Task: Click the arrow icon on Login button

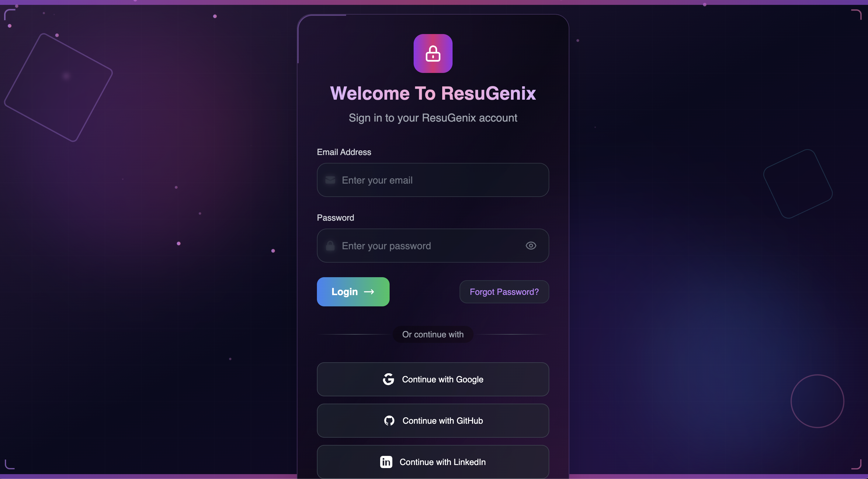Action: pos(369,292)
